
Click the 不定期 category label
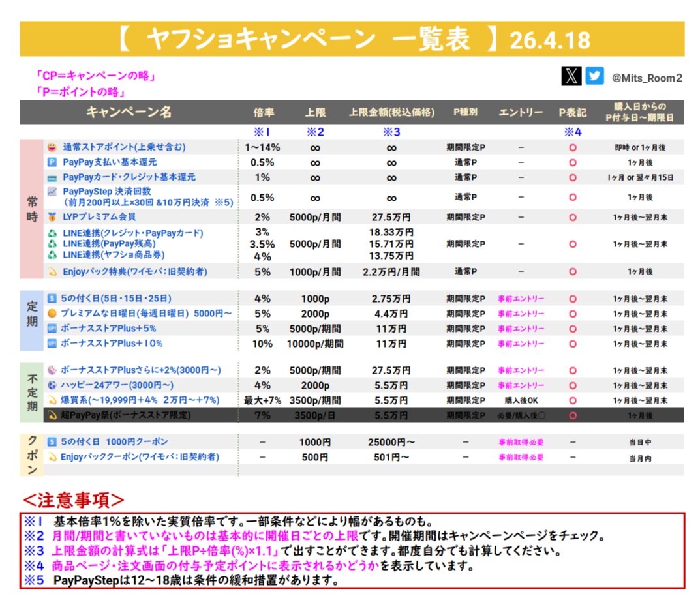coord(32,393)
